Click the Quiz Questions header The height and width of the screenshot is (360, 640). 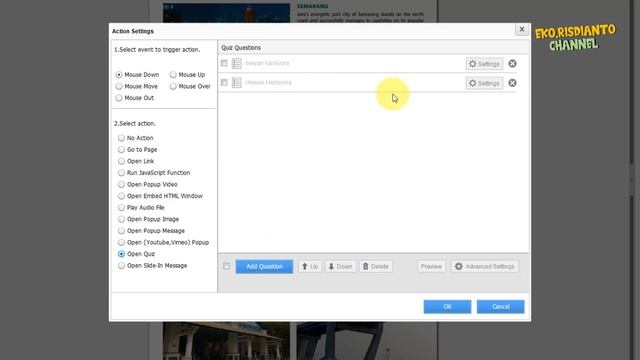(241, 48)
